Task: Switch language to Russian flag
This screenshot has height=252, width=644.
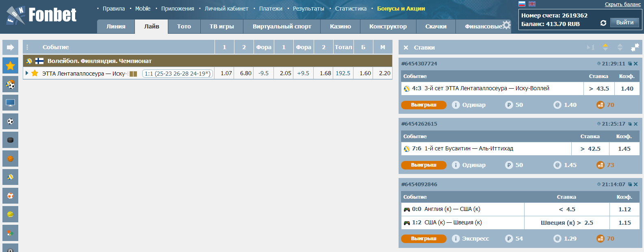Action: click(x=522, y=4)
